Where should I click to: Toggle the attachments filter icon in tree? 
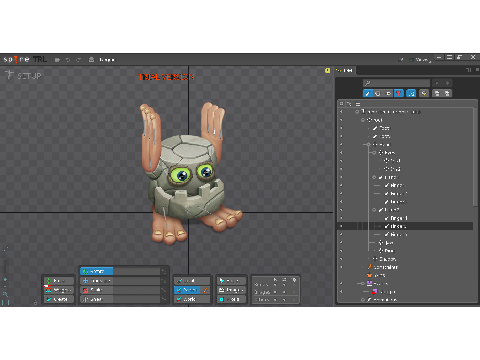point(388,93)
